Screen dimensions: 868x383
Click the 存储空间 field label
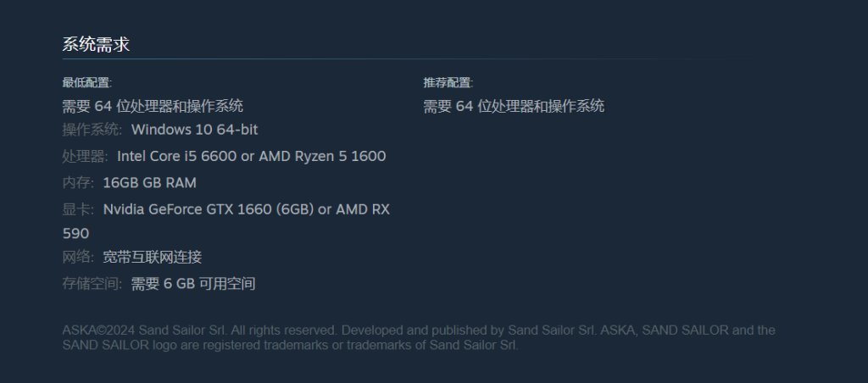[92, 284]
